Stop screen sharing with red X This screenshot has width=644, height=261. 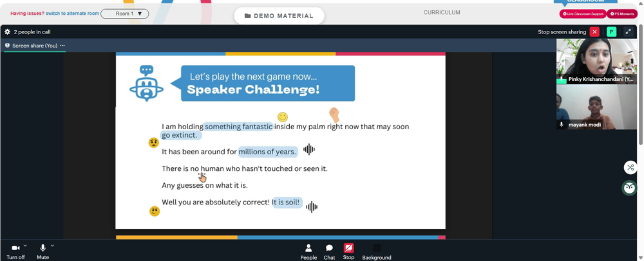(x=594, y=32)
